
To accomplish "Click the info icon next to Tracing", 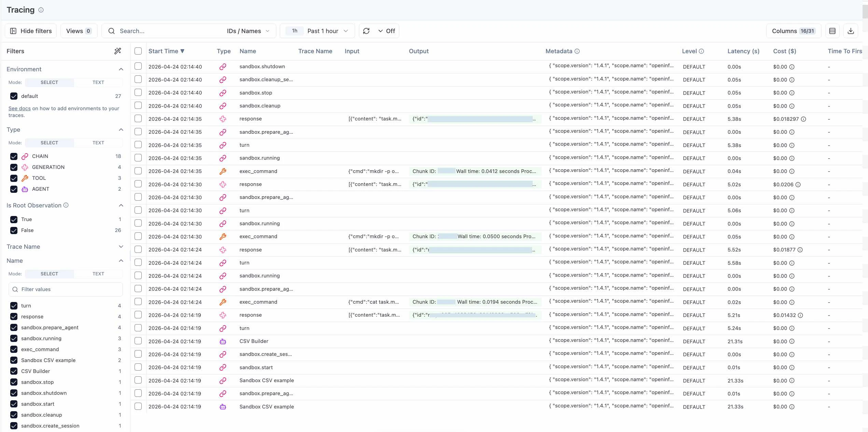I will [41, 10].
